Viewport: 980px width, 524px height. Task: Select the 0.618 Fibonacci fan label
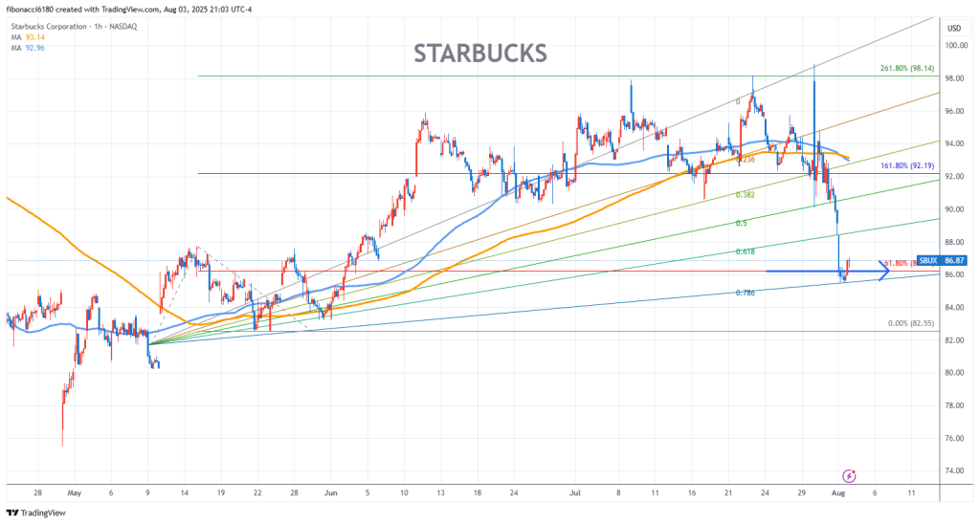(x=747, y=251)
